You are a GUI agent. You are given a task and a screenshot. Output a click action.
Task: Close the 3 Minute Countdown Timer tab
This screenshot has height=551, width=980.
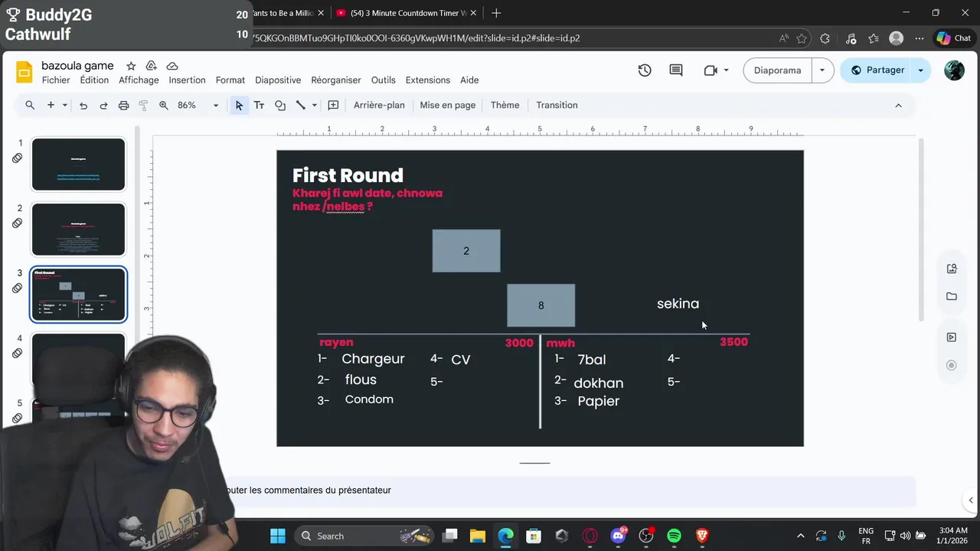point(473,13)
